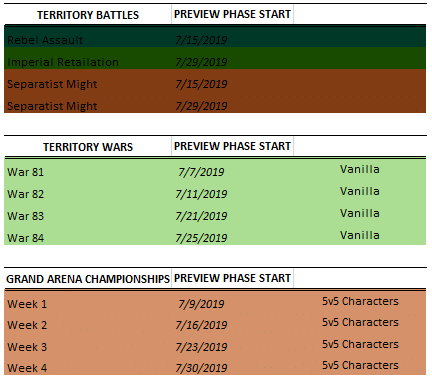
Task: Click the Imperial Retaliation 7/29/2019 date cell
Action: tap(201, 62)
